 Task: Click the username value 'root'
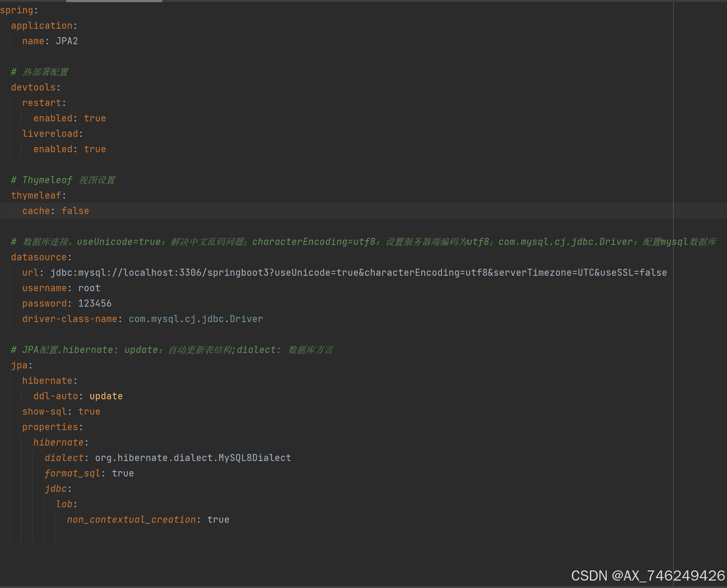89,288
